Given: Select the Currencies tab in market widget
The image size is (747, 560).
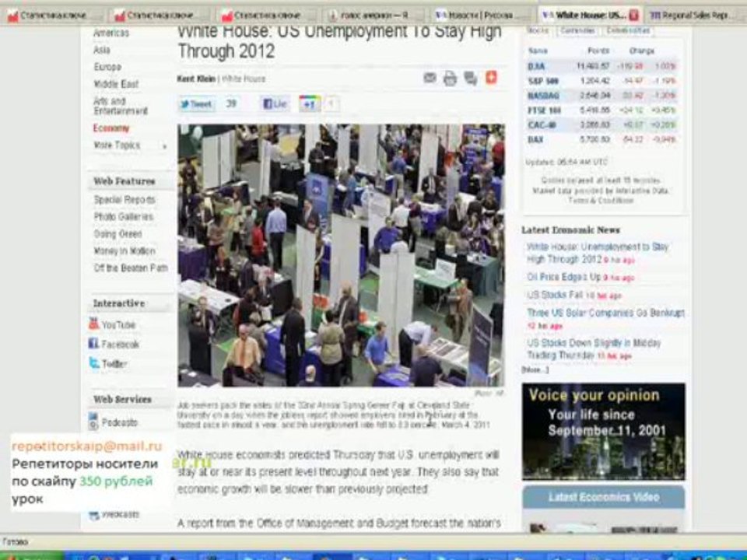Looking at the screenshot, I should coord(577,30).
